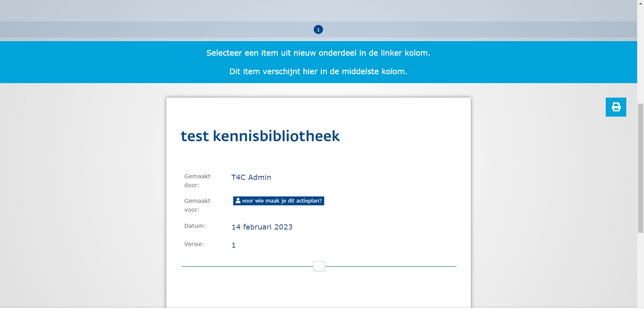The image size is (644, 309).
Task: Click the date '14 februari 2023'
Action: click(262, 227)
